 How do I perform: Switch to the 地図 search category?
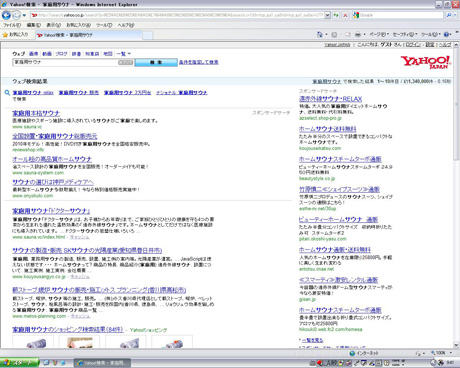108,54
